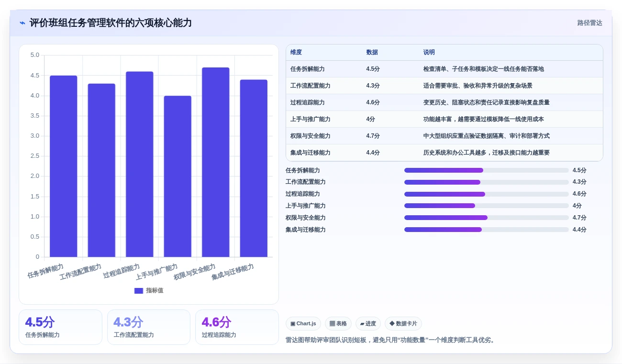Click the 指标值 legend color box

click(139, 290)
